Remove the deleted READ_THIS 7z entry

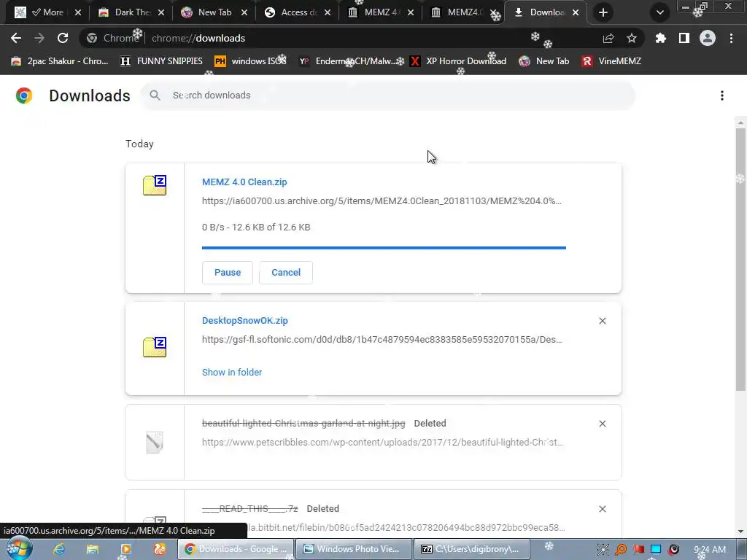(603, 509)
